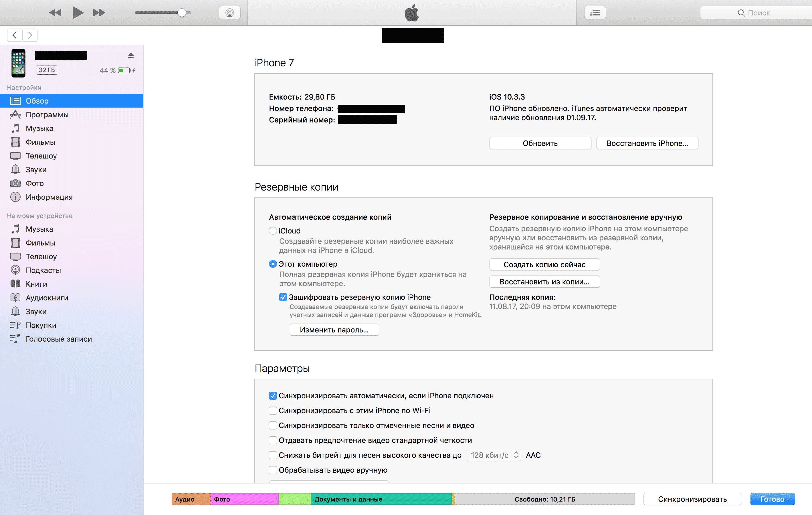Open the Up Next list icon

(x=595, y=13)
